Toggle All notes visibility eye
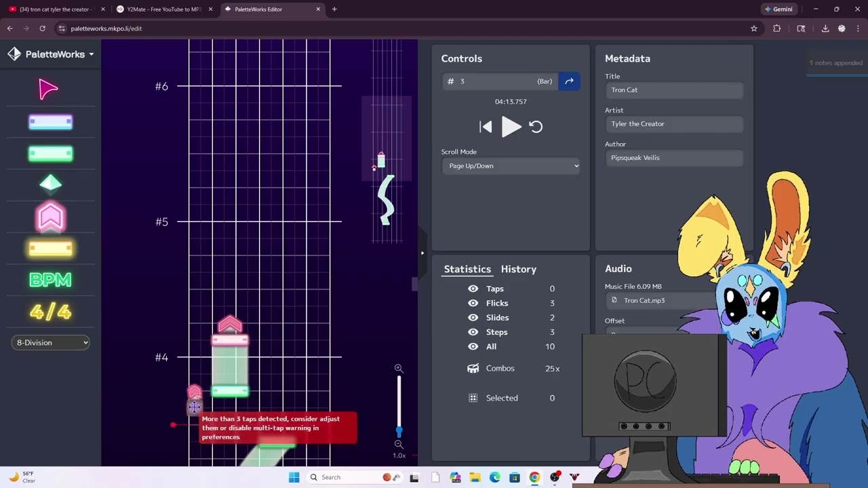Viewport: 868px width, 488px height. coord(473,346)
